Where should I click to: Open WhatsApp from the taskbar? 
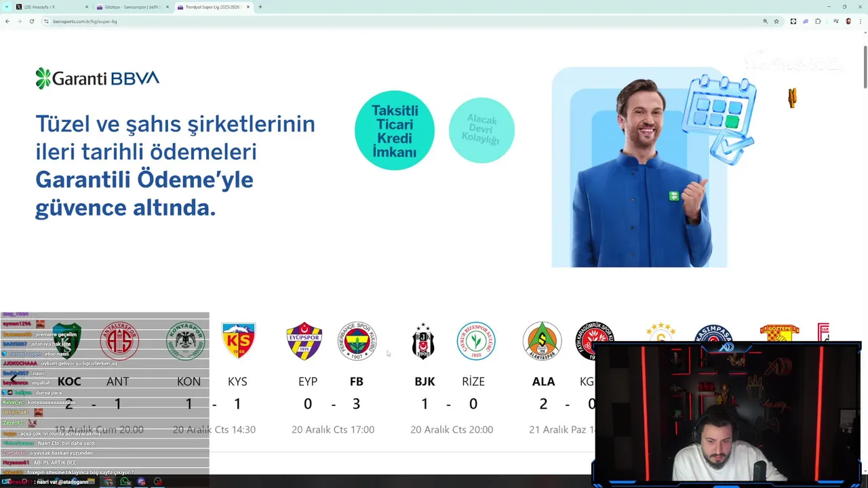tap(125, 482)
